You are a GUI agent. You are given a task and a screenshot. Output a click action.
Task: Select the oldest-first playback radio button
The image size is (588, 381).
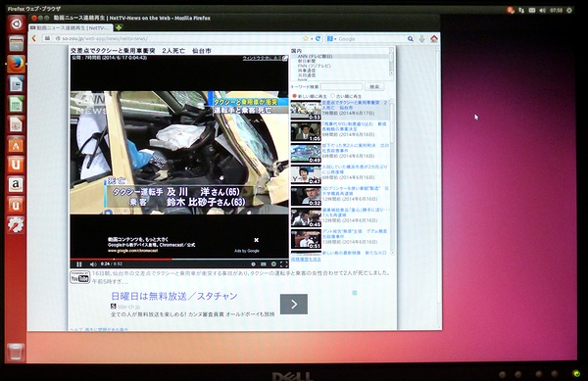coord(332,96)
